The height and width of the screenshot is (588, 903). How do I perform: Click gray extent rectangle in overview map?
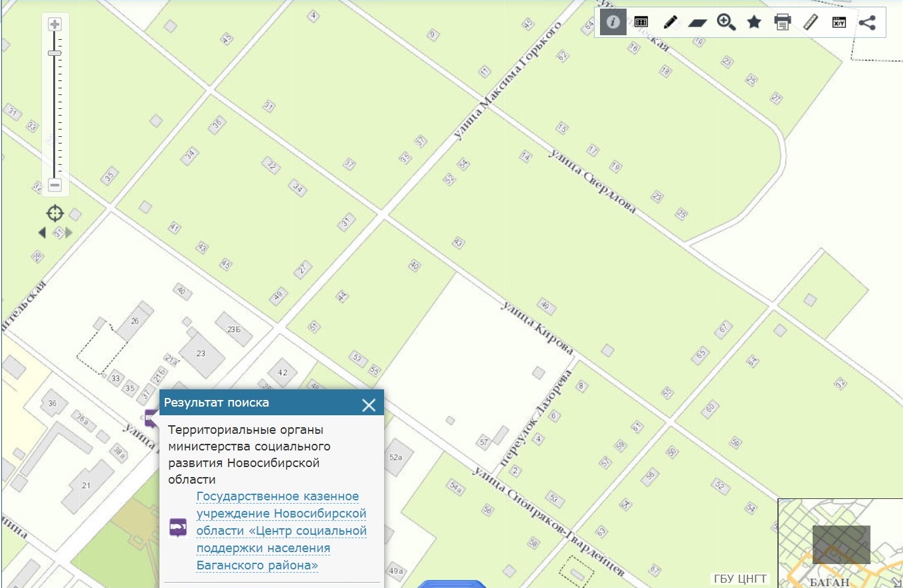click(x=841, y=545)
